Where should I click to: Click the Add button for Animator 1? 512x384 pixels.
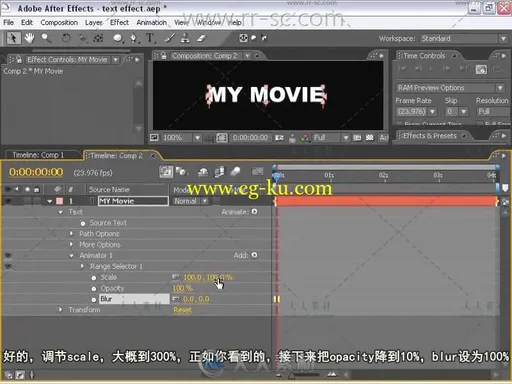click(255, 255)
